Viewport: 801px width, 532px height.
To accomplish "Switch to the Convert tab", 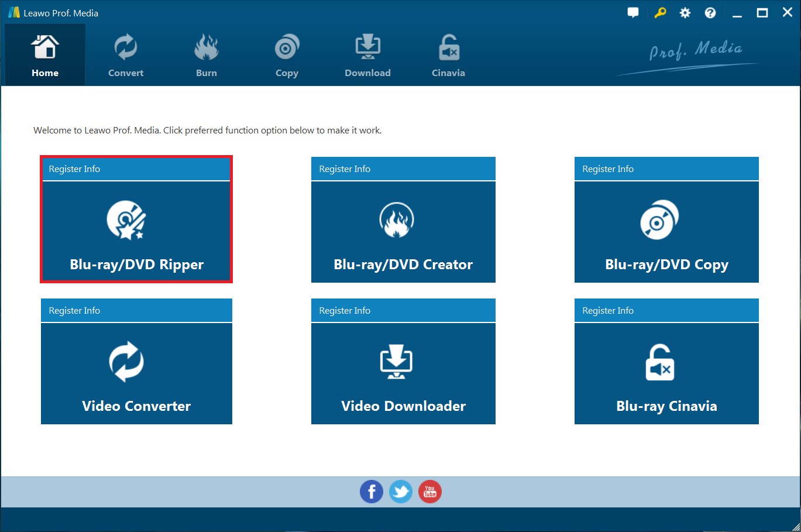I will click(x=125, y=54).
